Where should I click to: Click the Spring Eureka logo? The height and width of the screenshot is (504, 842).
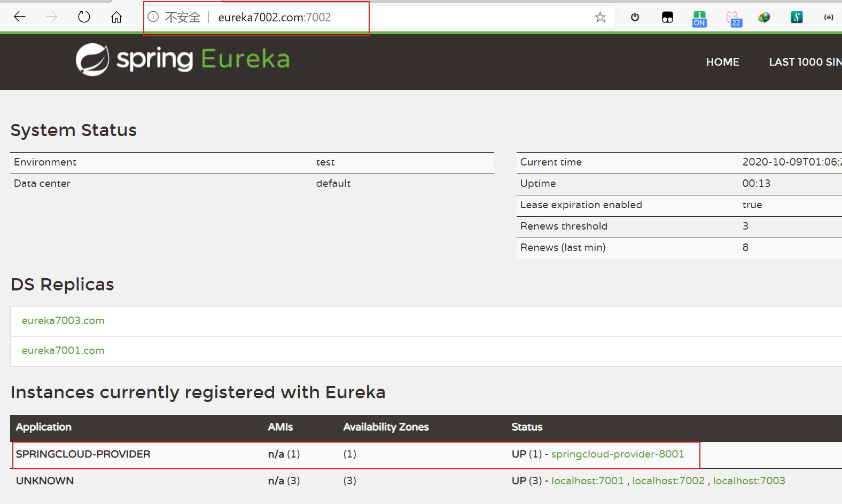click(183, 59)
